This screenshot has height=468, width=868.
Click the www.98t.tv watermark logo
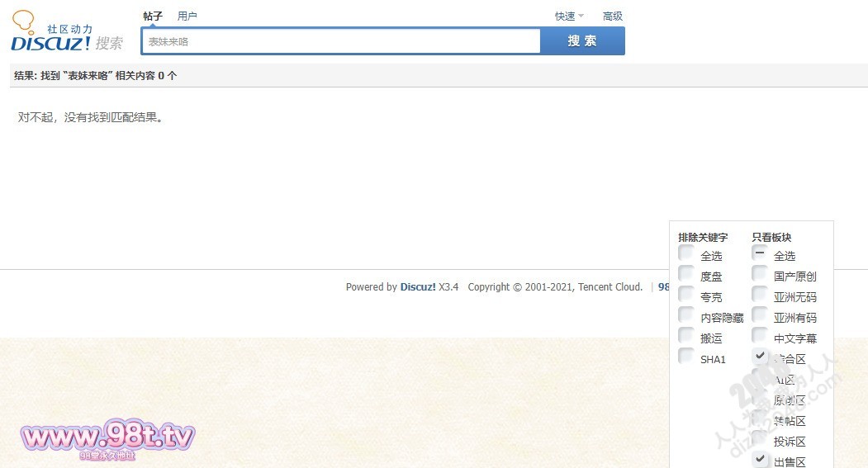point(107,436)
